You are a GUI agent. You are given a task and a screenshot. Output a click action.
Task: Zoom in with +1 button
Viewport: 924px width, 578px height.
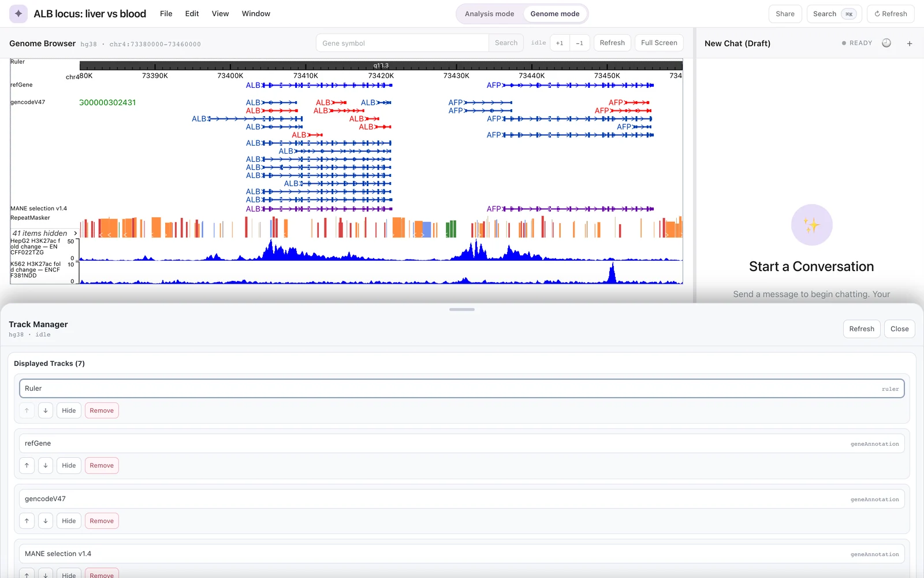(x=560, y=43)
